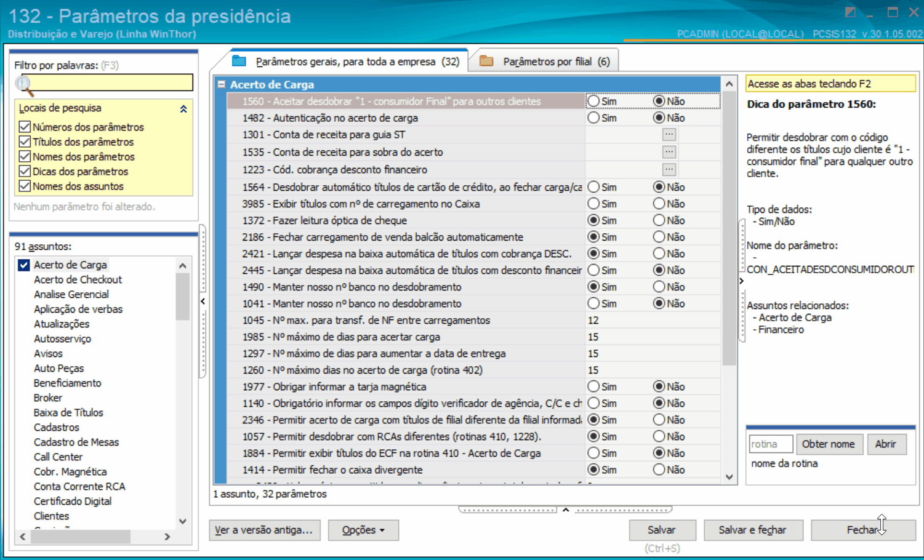Select Sim for parameter 1482
Screen dimensions: 924x560
tap(593, 118)
